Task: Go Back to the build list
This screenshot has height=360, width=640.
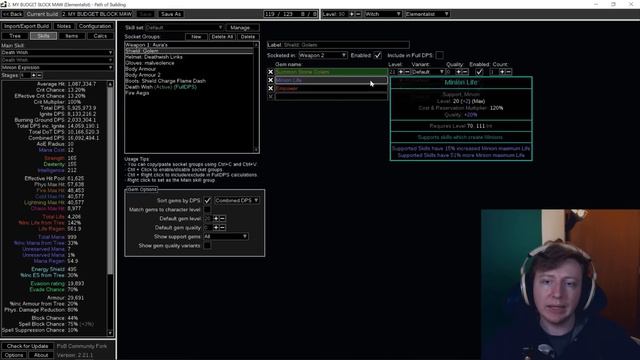Action: pos(13,14)
